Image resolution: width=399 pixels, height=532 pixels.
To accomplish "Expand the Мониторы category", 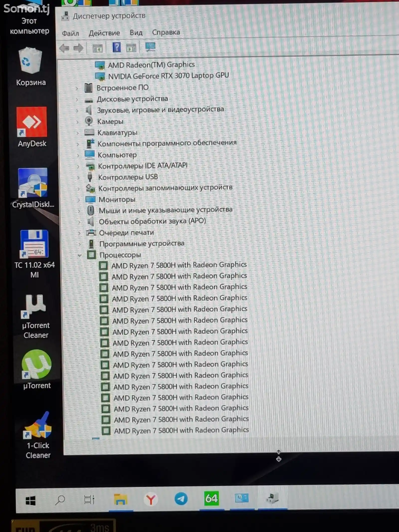I will [79, 200].
